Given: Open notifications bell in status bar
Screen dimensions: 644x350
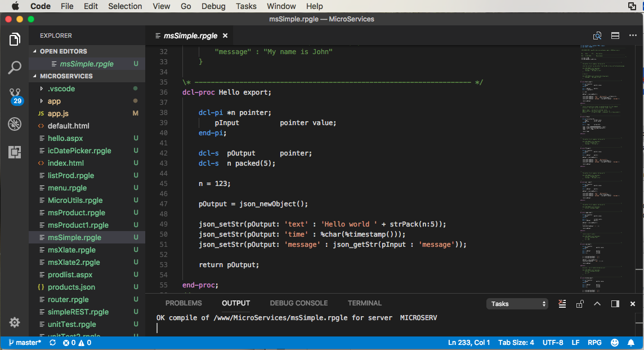Looking at the screenshot, I should click(631, 343).
